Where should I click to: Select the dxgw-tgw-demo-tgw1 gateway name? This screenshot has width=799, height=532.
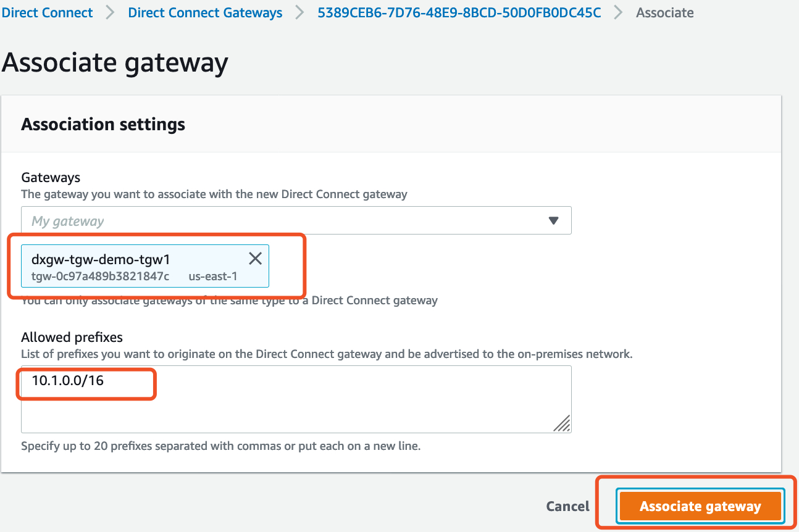point(101,260)
